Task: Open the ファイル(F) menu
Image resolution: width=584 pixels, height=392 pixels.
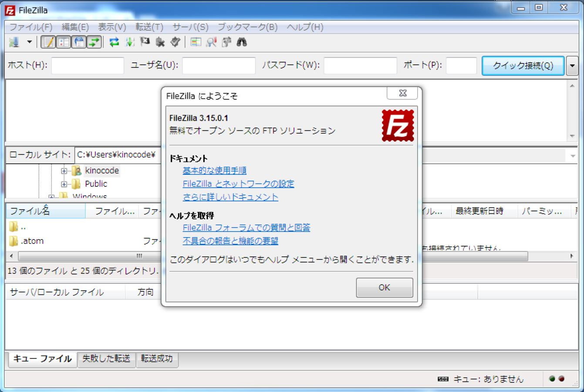Action: pos(31,27)
